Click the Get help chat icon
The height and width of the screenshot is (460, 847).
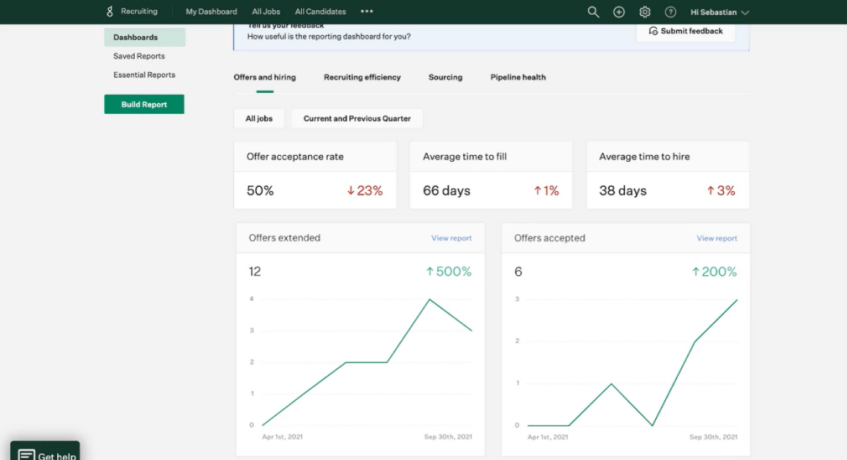coord(26,455)
